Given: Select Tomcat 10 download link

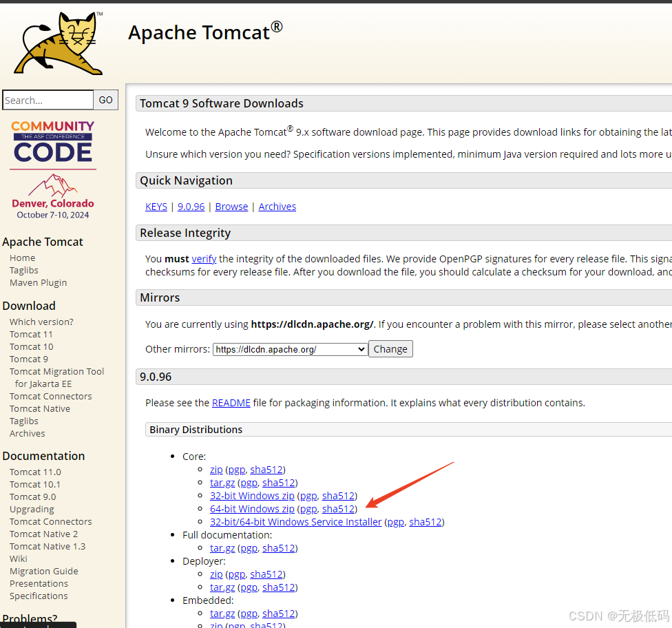Looking at the screenshot, I should coord(31,347).
